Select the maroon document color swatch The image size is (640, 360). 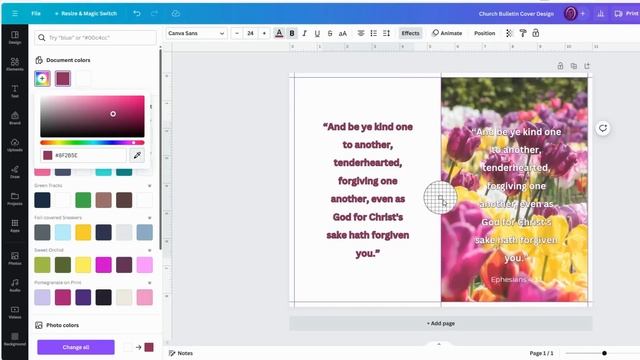(x=63, y=78)
